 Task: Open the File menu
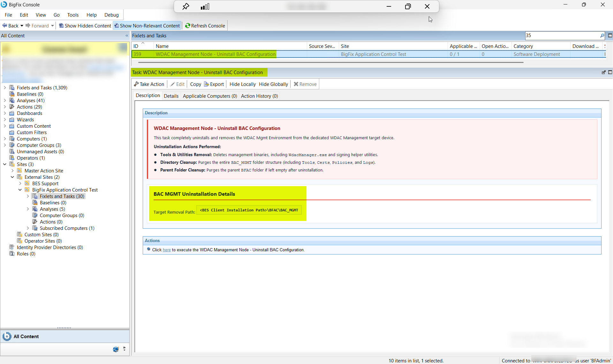9,15
